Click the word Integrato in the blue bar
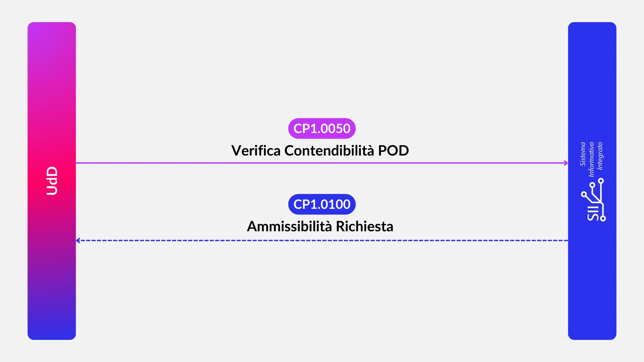Screen dimensions: 644x362 (x=600, y=156)
